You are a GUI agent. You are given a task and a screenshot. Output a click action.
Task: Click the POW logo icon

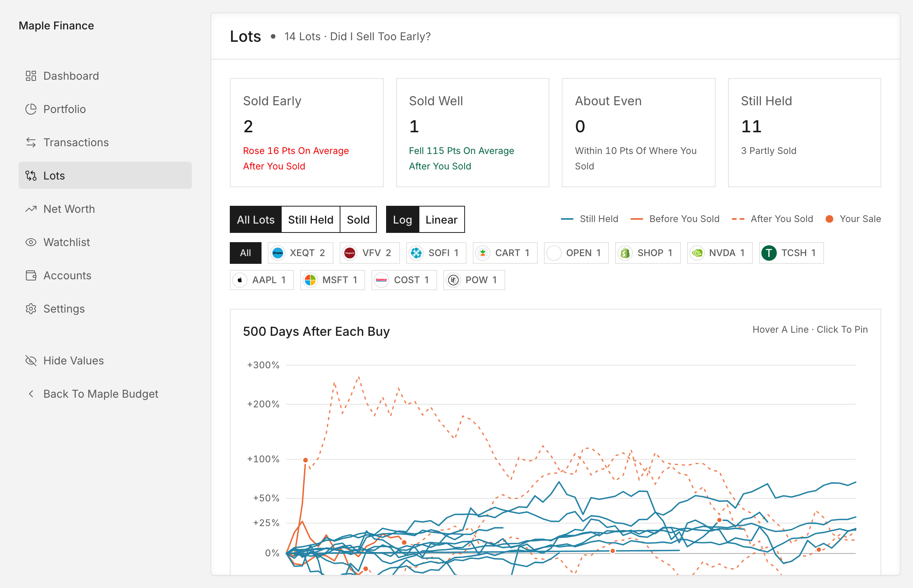coord(453,280)
